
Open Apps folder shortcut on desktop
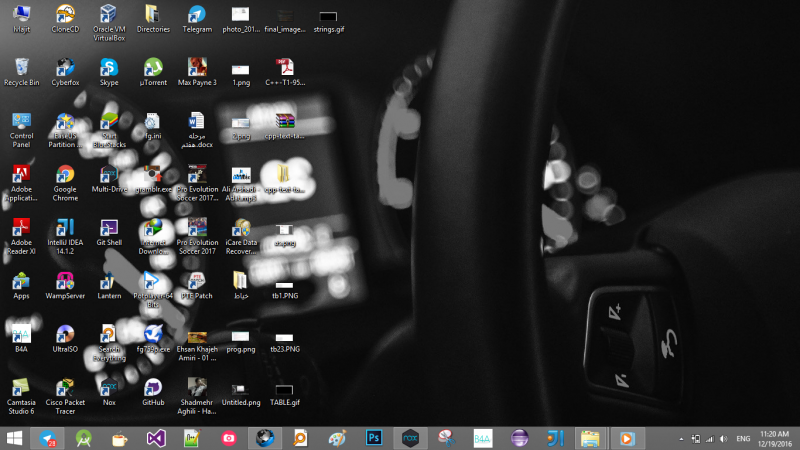click(x=21, y=286)
